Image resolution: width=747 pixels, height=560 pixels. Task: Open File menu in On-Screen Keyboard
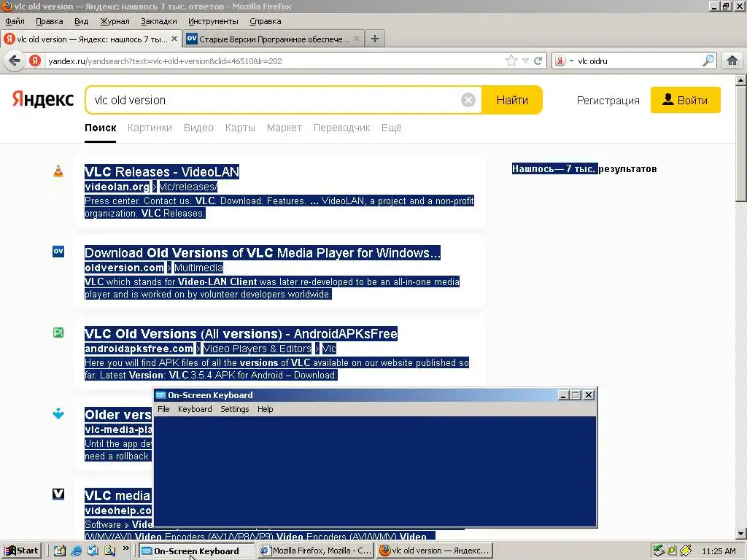pyautogui.click(x=163, y=409)
